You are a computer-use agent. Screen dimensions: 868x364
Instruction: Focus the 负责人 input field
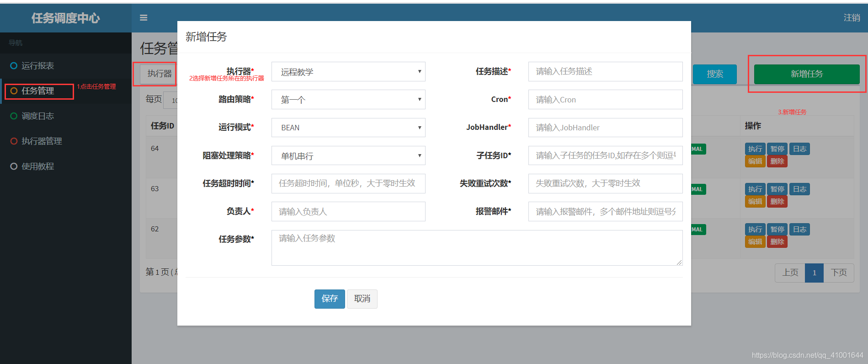348,212
